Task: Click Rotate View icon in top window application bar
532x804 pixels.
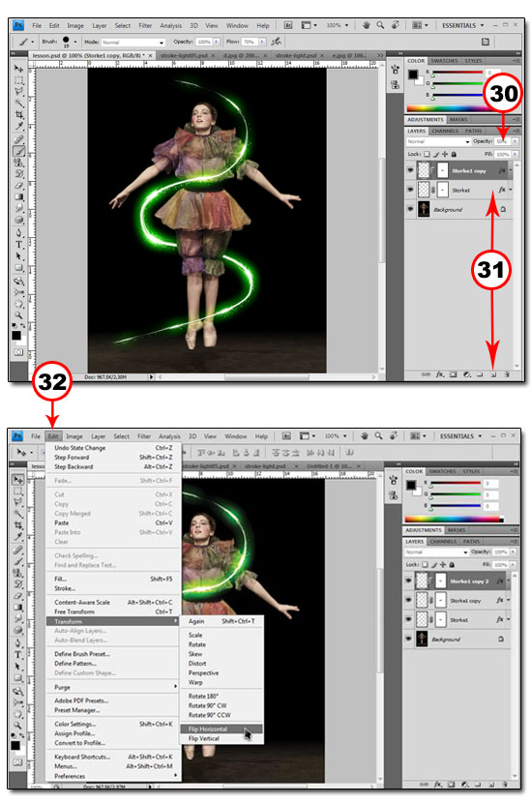Action: (396, 25)
